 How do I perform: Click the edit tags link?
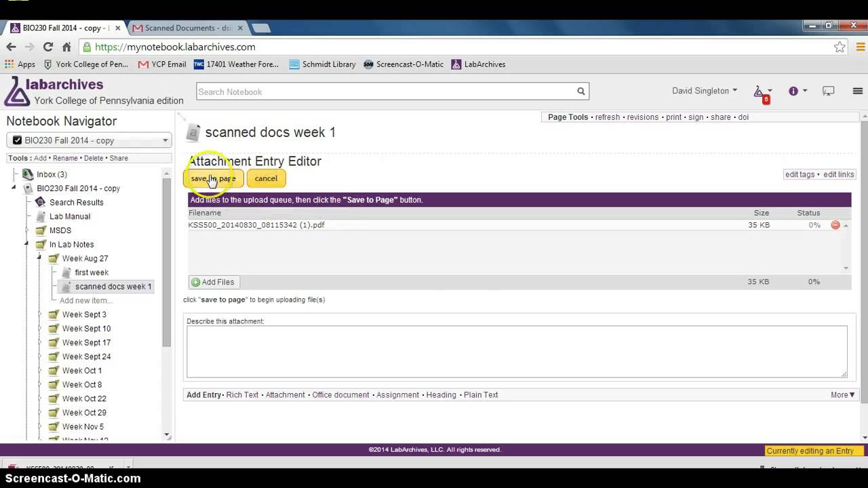(800, 174)
